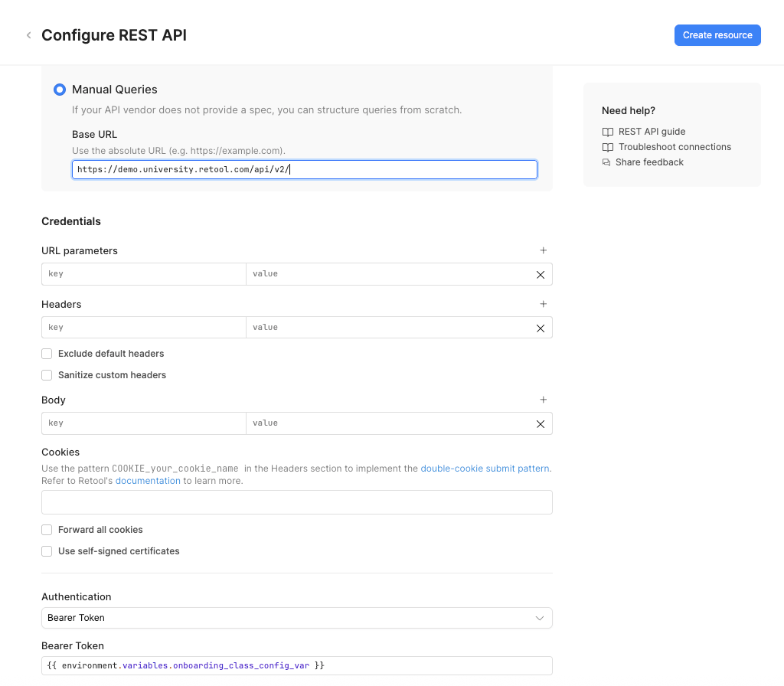Remove the Body key-value row
This screenshot has height=686, width=784.
coord(541,424)
